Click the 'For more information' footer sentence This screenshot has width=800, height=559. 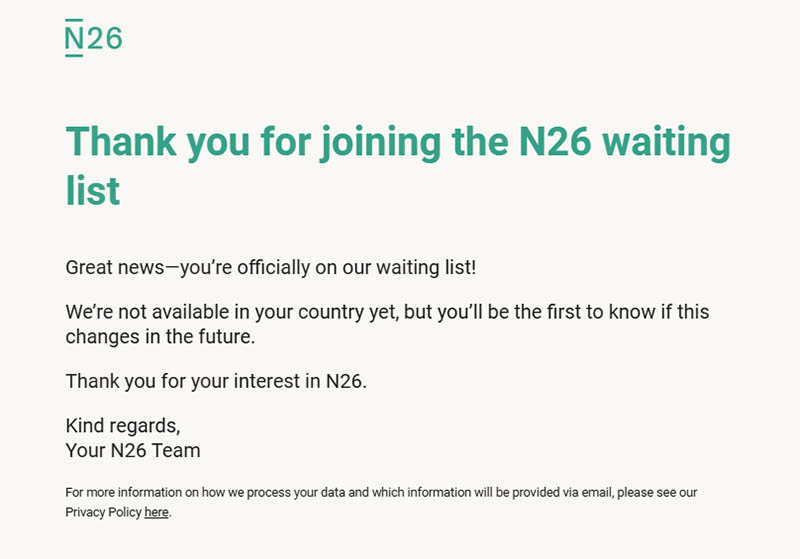(381, 502)
